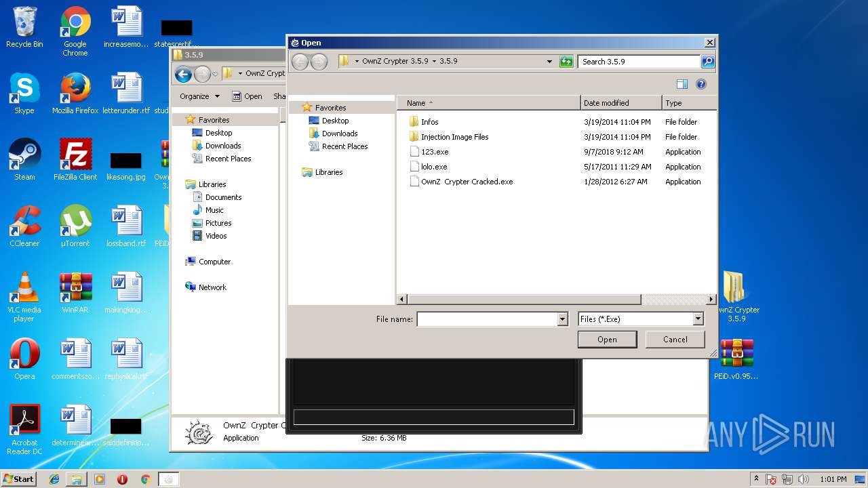Open the File name dropdown arrow
This screenshot has width=868, height=488.
[x=562, y=319]
